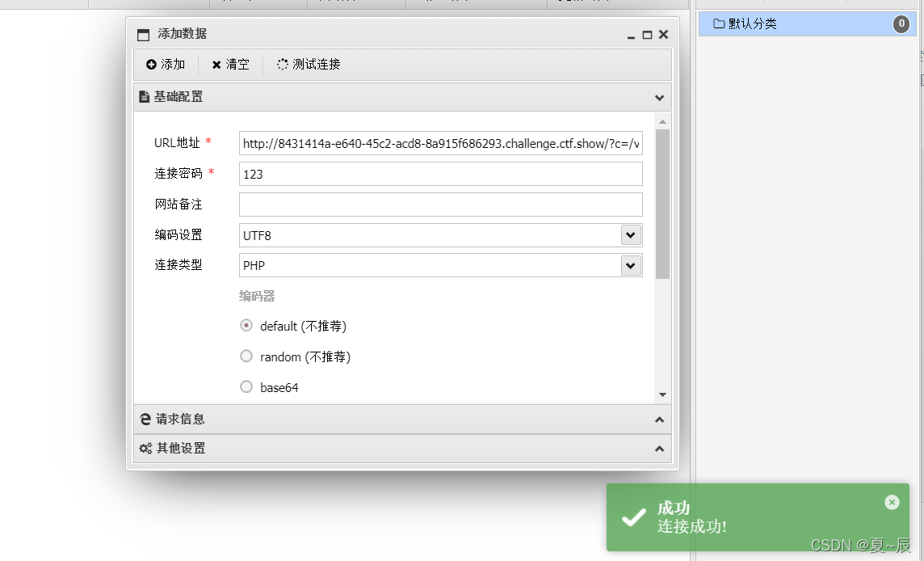Expand the 请求信息 section
The image size is (924, 561).
point(659,420)
